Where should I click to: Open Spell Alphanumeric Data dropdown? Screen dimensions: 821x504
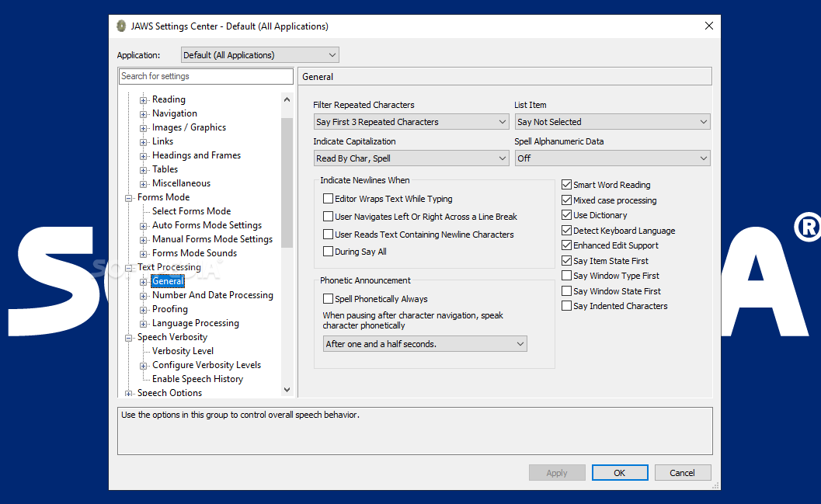(613, 158)
